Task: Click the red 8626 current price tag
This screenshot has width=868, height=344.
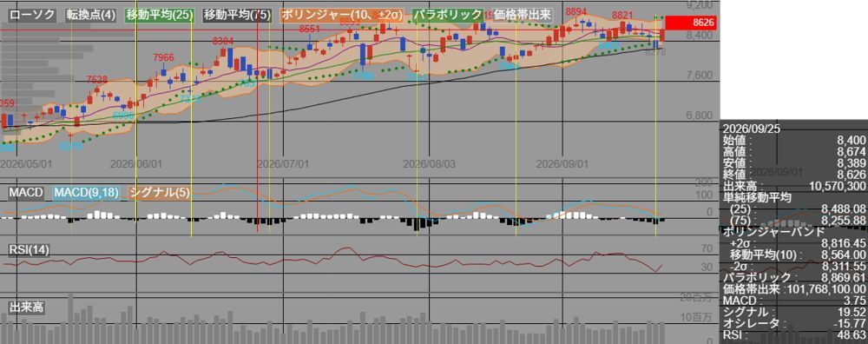Action: tap(692, 23)
